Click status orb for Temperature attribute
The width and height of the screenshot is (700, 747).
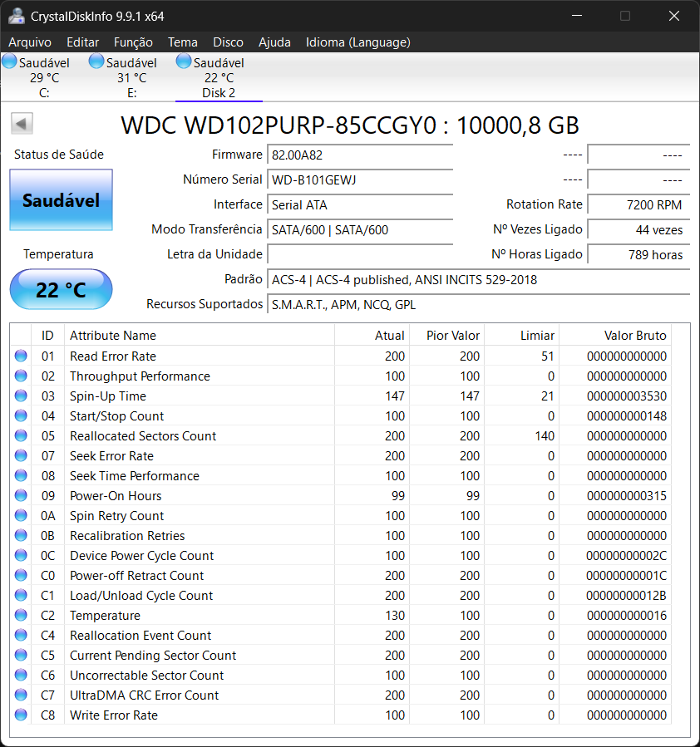pos(21,615)
